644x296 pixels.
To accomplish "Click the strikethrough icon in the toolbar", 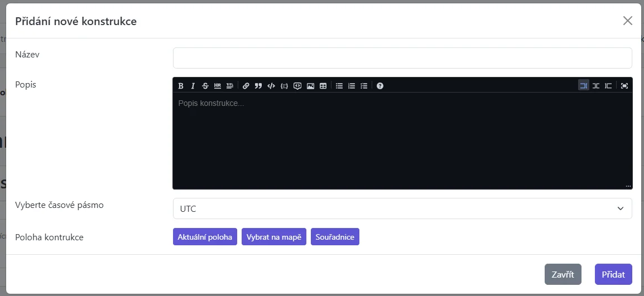I will point(205,86).
